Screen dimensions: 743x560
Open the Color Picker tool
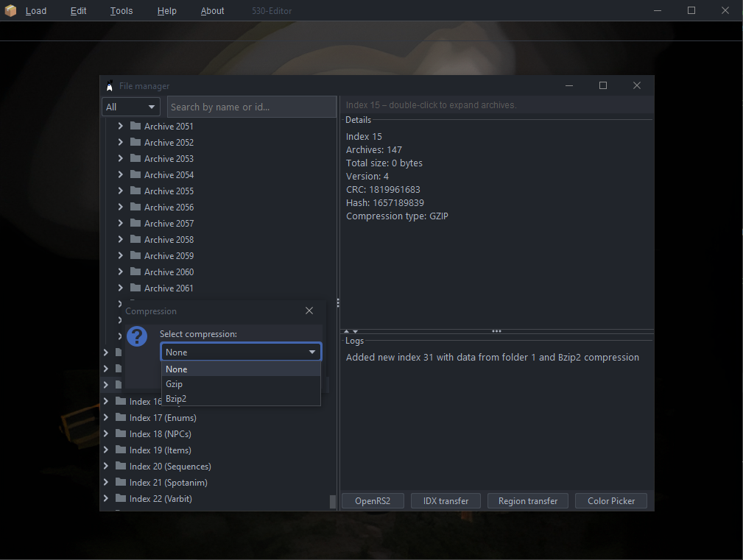coord(611,501)
